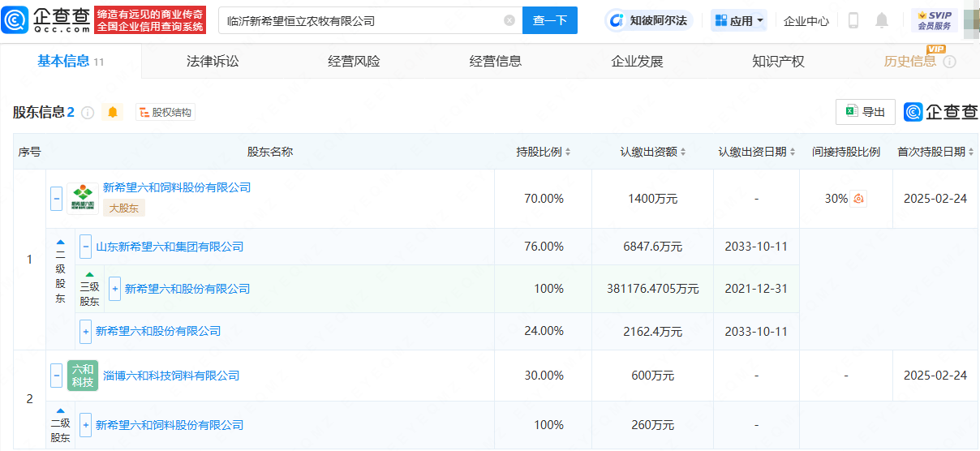The width and height of the screenshot is (980, 451).
Task: Click the 大股东 tag
Action: click(x=123, y=208)
